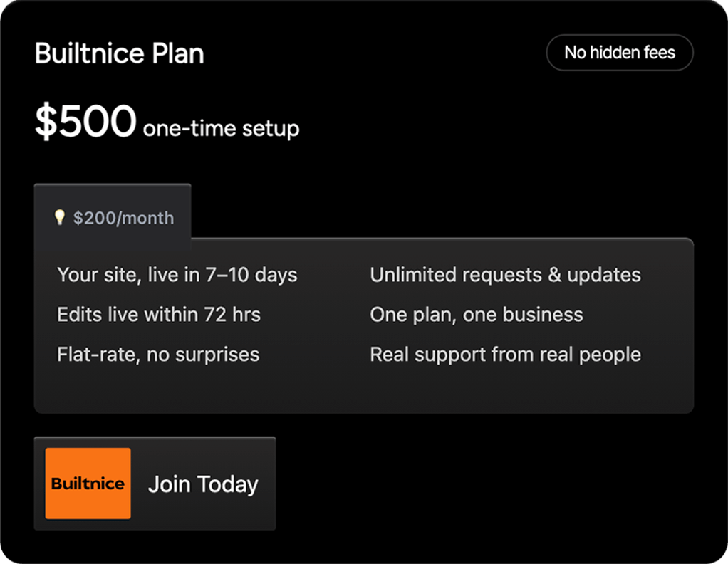This screenshot has height=564, width=728.
Task: Click the empty area below the features list
Action: click(x=363, y=390)
